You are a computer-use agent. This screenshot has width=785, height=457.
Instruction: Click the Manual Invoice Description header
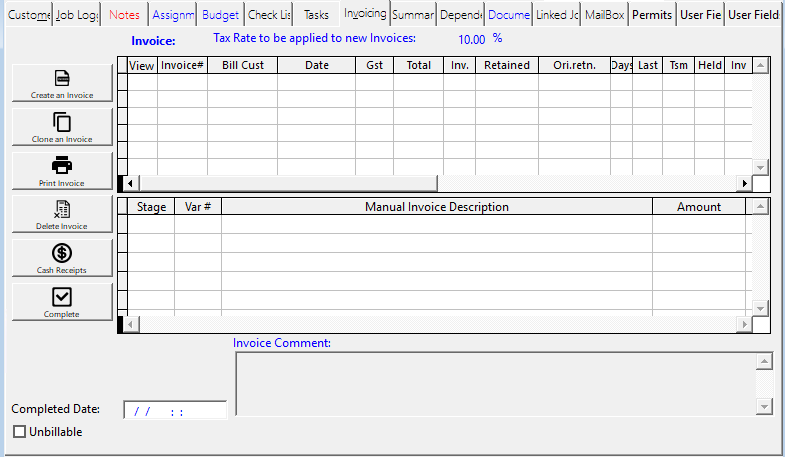(x=437, y=207)
